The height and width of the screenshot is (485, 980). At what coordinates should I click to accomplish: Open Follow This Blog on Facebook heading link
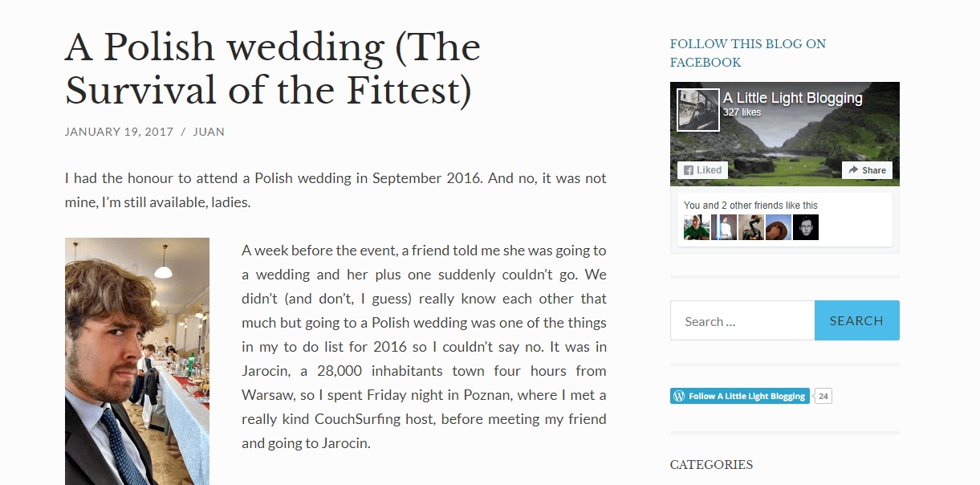(748, 53)
